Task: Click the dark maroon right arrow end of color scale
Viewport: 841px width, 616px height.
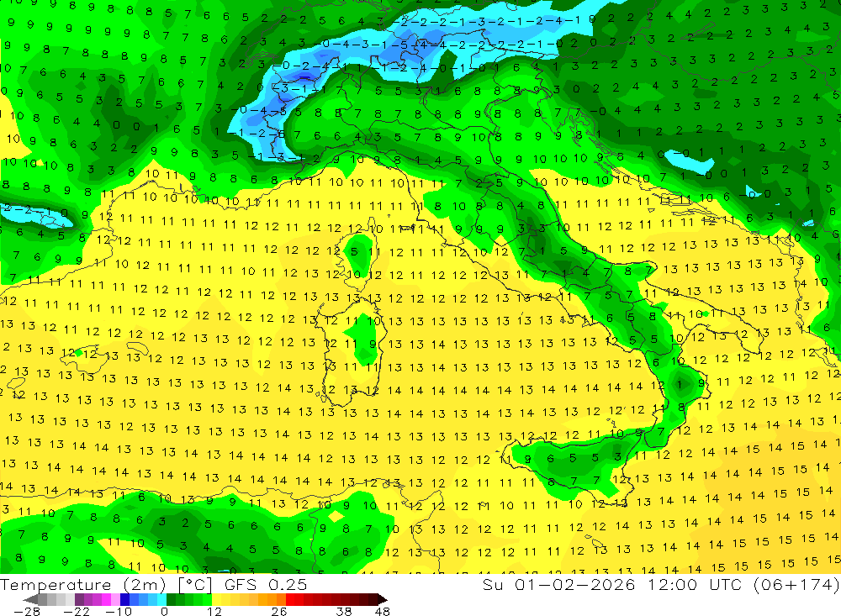Action: [x=381, y=599]
